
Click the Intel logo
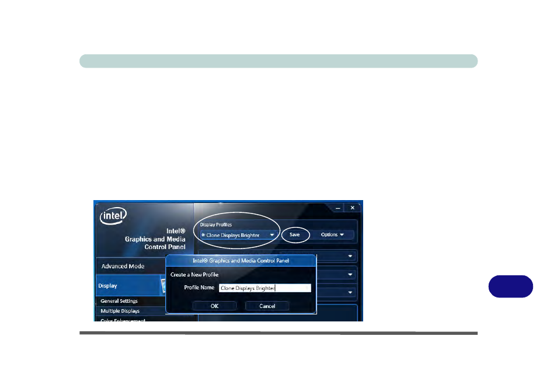[x=113, y=216]
